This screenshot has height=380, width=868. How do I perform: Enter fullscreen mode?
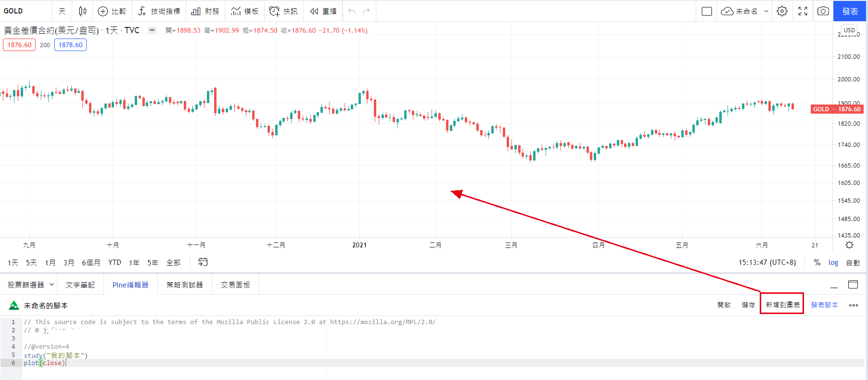click(x=803, y=11)
